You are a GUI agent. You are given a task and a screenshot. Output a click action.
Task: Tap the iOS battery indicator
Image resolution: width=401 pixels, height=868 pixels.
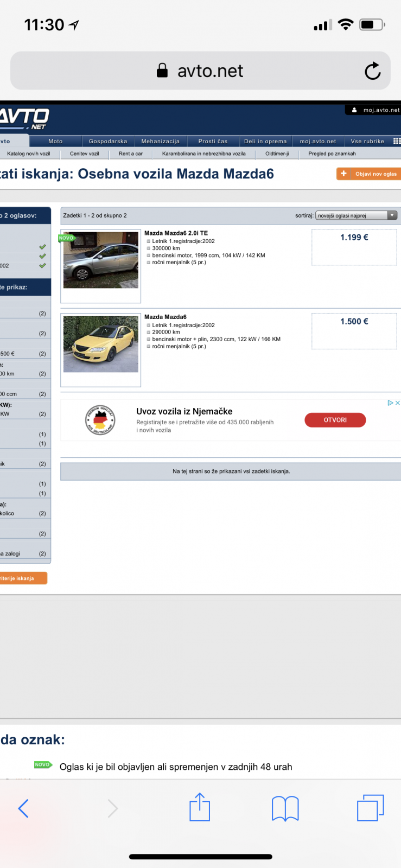pos(372,24)
